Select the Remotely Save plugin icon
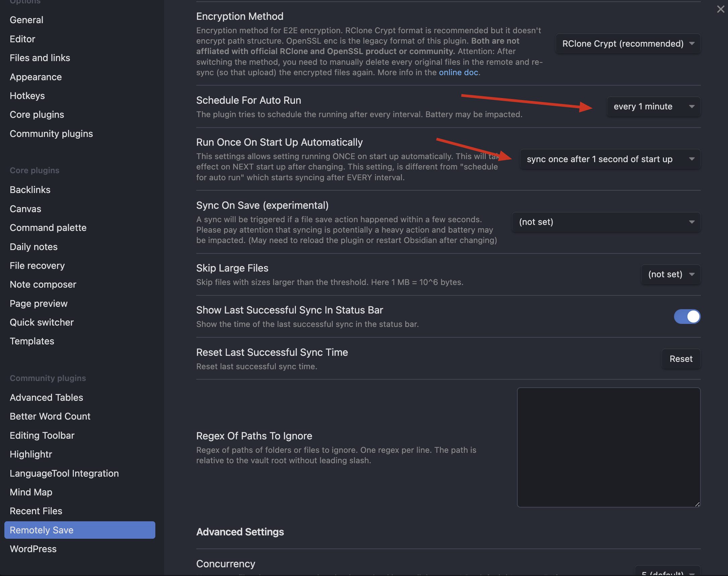Image resolution: width=728 pixels, height=576 pixels. point(41,530)
